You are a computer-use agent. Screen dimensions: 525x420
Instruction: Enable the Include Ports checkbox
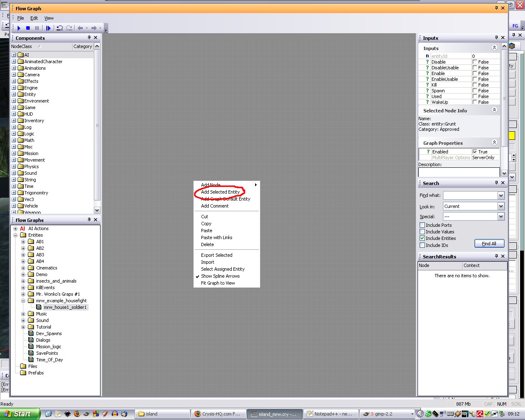tap(422, 225)
